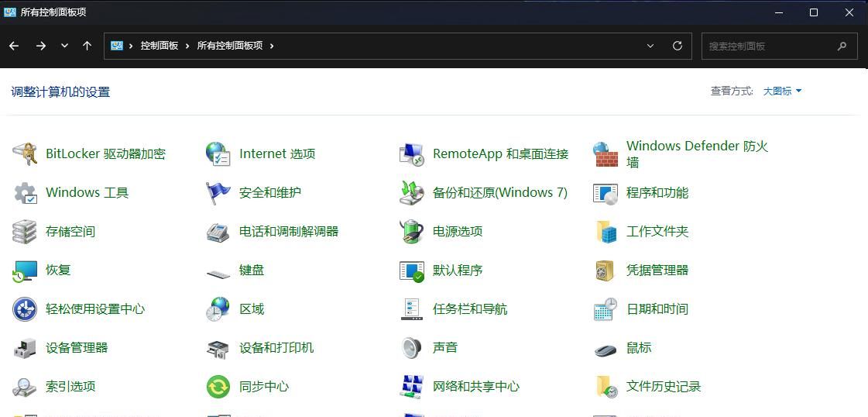The height and width of the screenshot is (417, 868).
Task: Open the Internet 选项 globe icon
Action: 218,153
